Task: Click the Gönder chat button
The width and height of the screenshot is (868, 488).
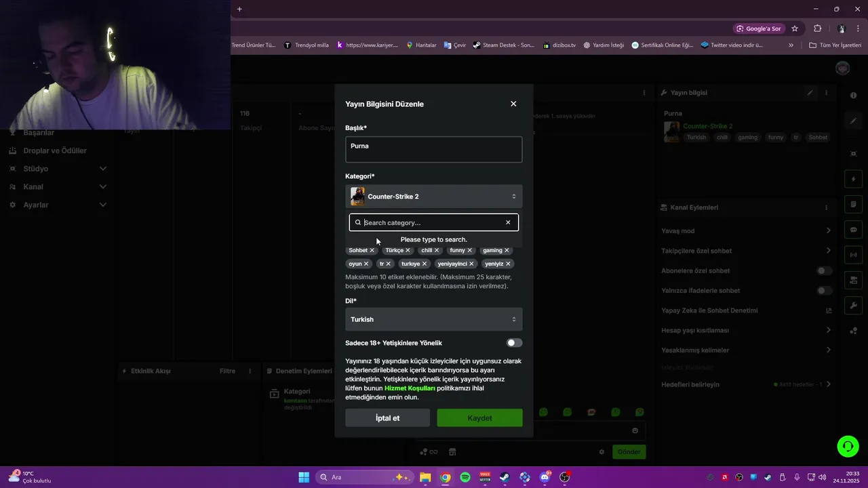Action: click(x=629, y=452)
